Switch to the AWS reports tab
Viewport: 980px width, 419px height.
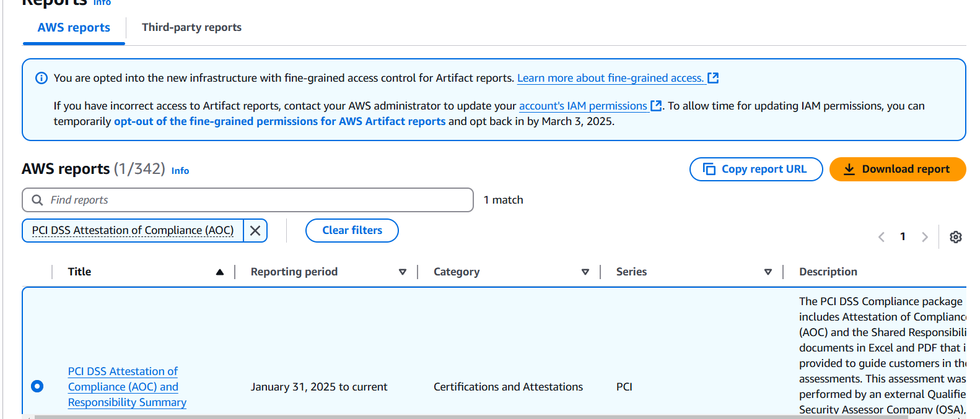coord(74,28)
